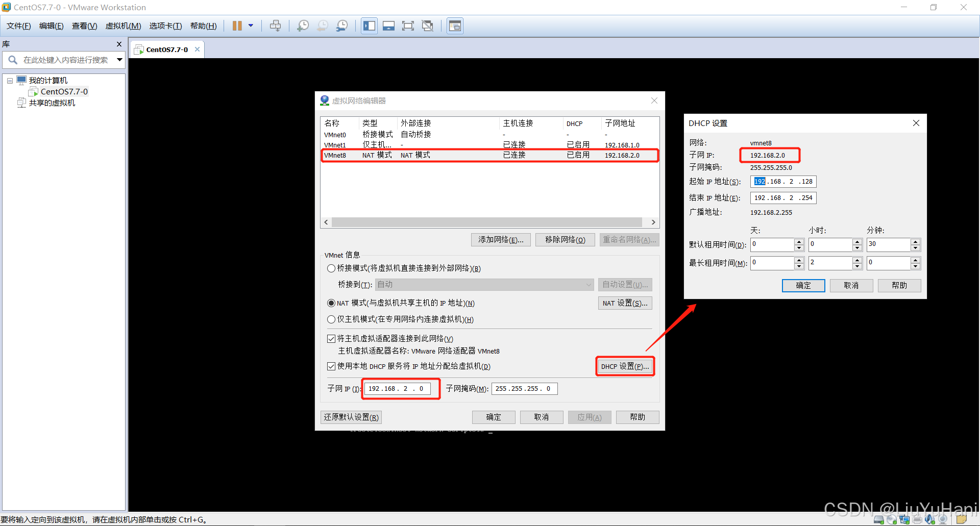Click DHCP 设置 button
980x526 pixels.
coord(625,366)
